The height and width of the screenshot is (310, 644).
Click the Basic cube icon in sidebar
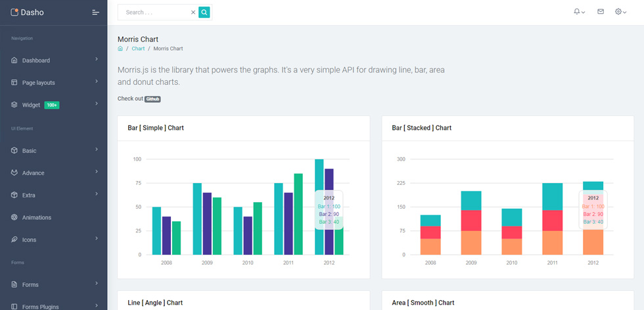[x=14, y=151]
